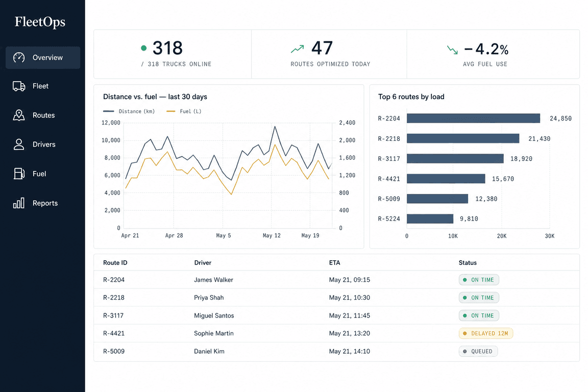Click route R-2218 in the table
This screenshot has height=392, width=588.
click(114, 298)
